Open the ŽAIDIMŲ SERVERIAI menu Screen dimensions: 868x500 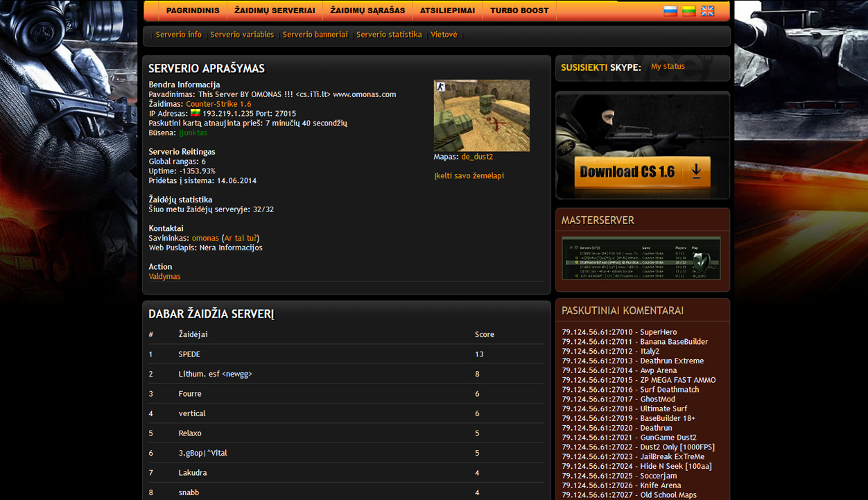click(275, 10)
